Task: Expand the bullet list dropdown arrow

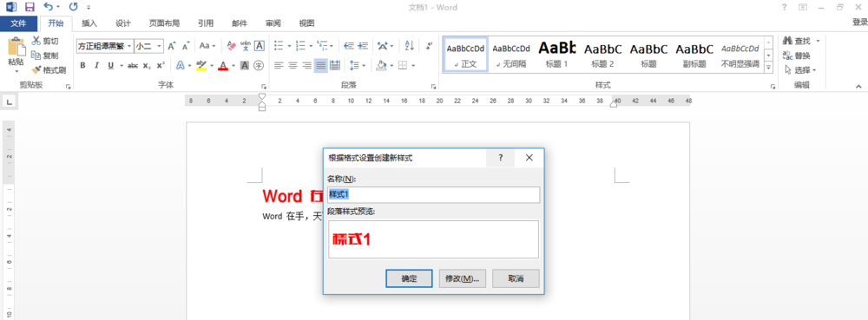Action: (x=288, y=46)
